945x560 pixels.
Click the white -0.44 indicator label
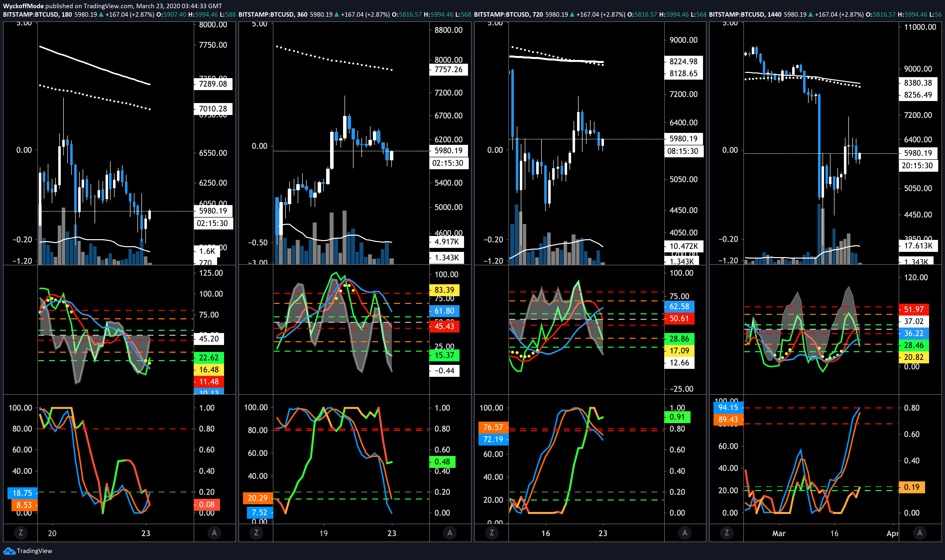(445, 371)
